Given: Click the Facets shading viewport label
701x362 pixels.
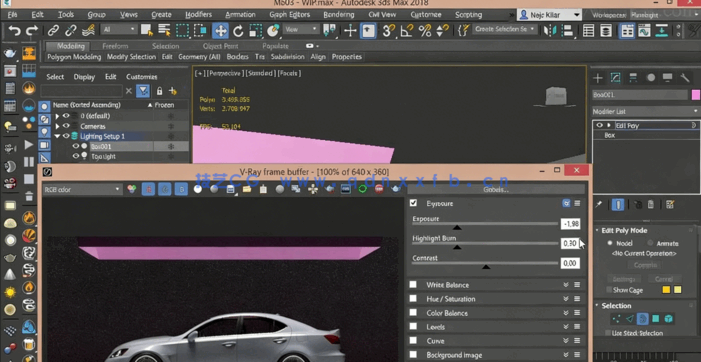Looking at the screenshot, I should pyautogui.click(x=289, y=73).
